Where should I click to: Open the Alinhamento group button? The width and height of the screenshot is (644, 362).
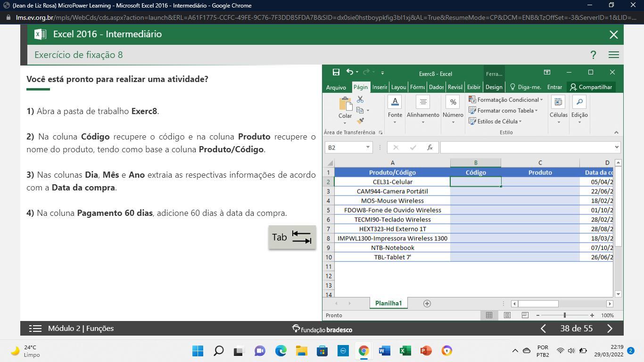click(423, 110)
